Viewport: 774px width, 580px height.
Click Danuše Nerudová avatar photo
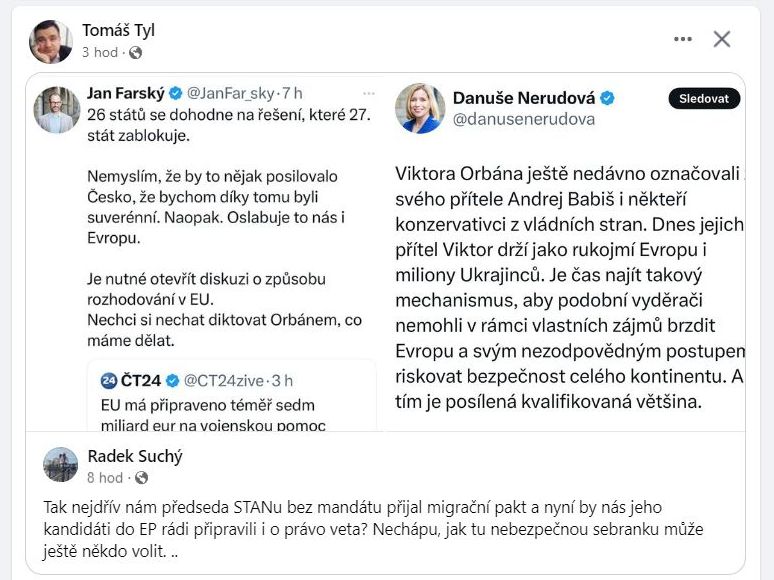(x=421, y=108)
